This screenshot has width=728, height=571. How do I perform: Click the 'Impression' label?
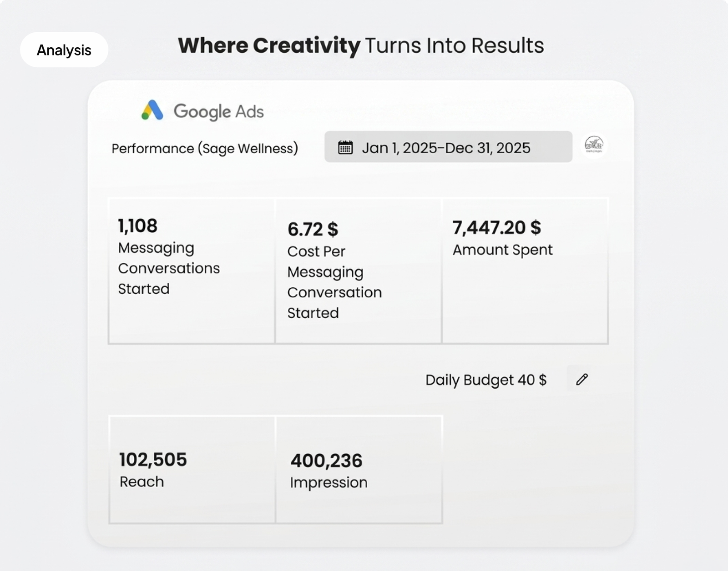(x=329, y=483)
